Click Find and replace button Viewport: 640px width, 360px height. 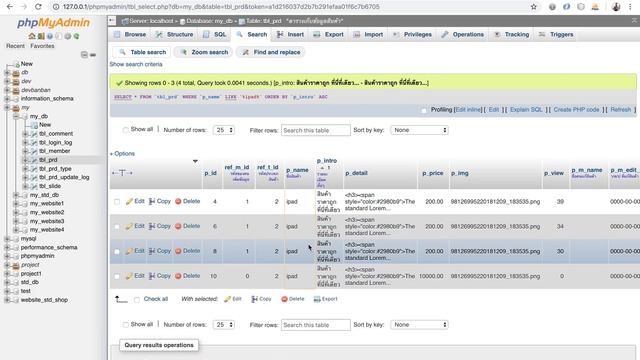pyautogui.click(x=271, y=52)
